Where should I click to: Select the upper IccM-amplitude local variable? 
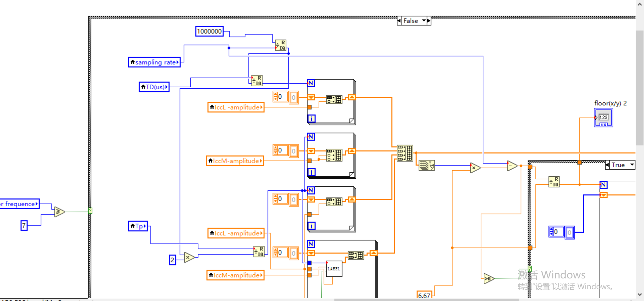235,161
